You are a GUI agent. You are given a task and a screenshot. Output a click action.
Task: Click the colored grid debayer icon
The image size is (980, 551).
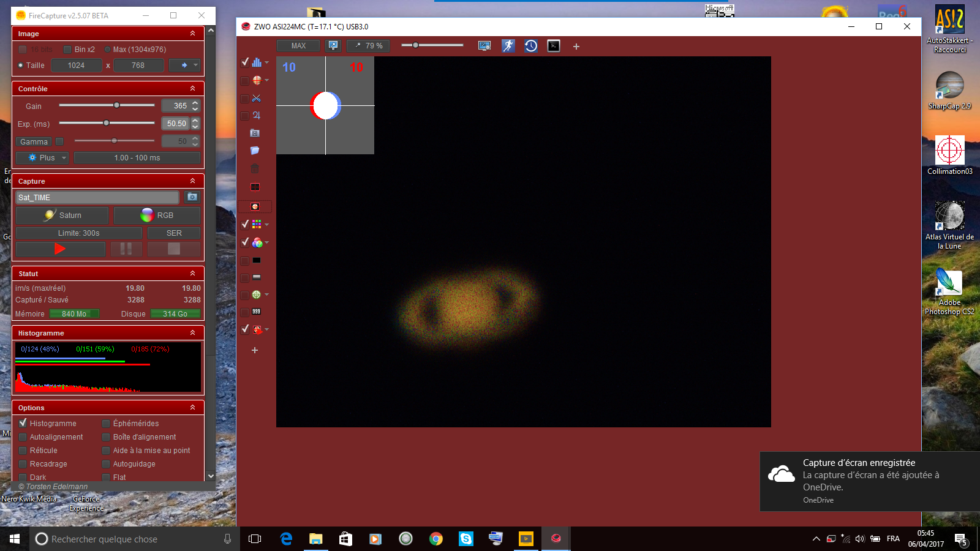[257, 225]
